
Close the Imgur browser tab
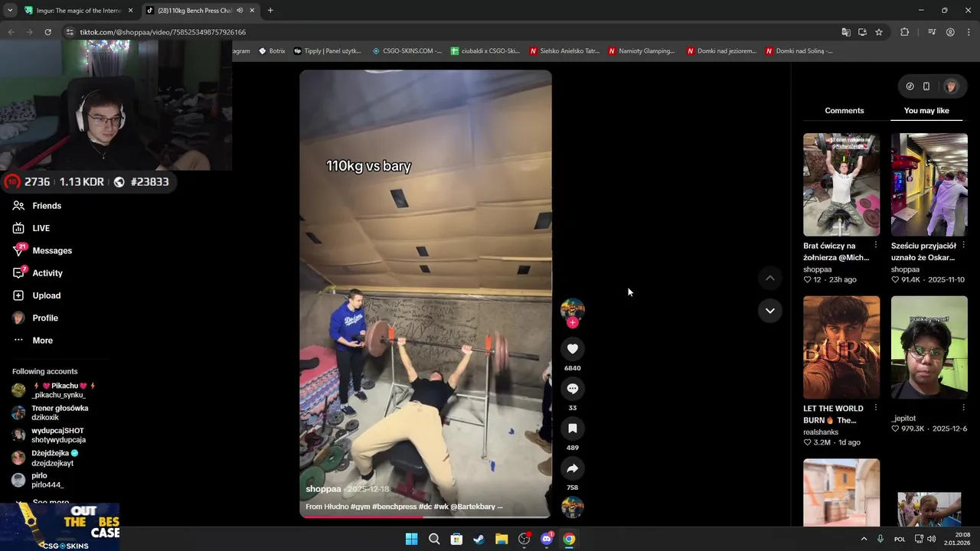pyautogui.click(x=130, y=11)
